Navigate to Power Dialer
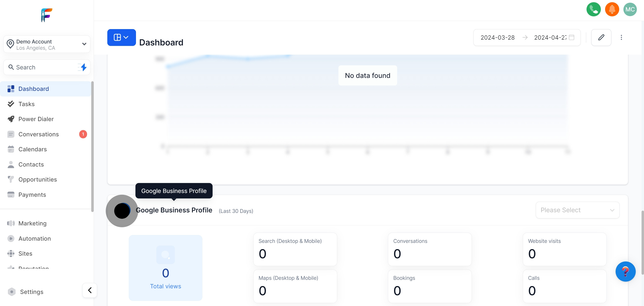 coord(36,119)
